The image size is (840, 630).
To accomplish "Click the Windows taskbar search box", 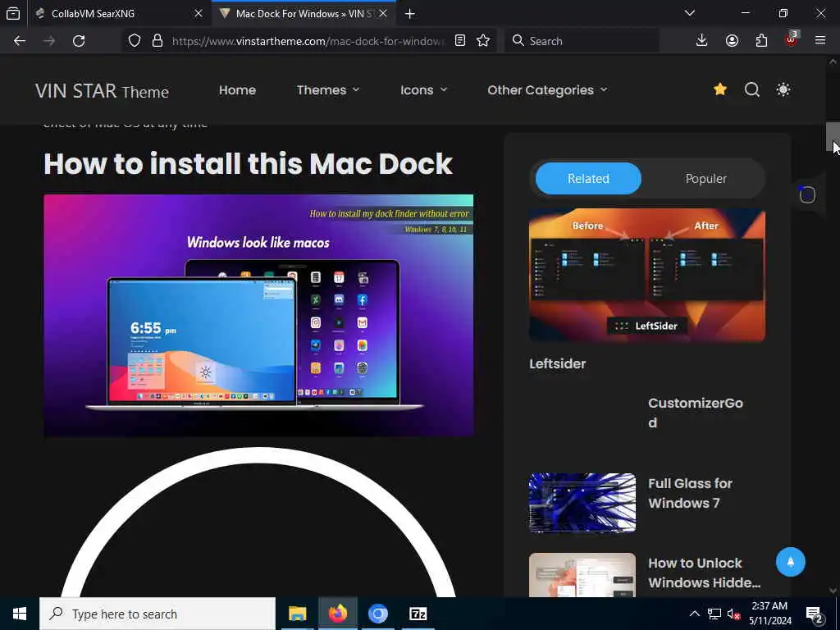I will point(157,614).
